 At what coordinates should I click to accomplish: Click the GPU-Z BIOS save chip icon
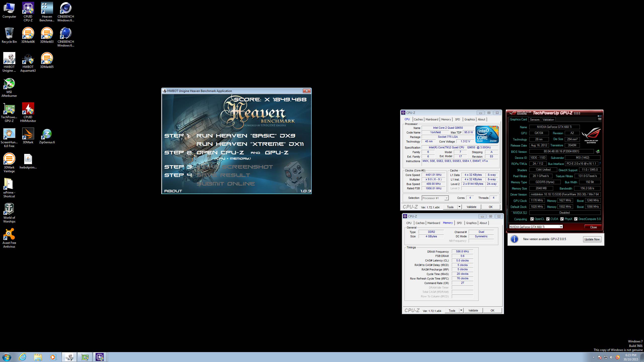(x=597, y=152)
